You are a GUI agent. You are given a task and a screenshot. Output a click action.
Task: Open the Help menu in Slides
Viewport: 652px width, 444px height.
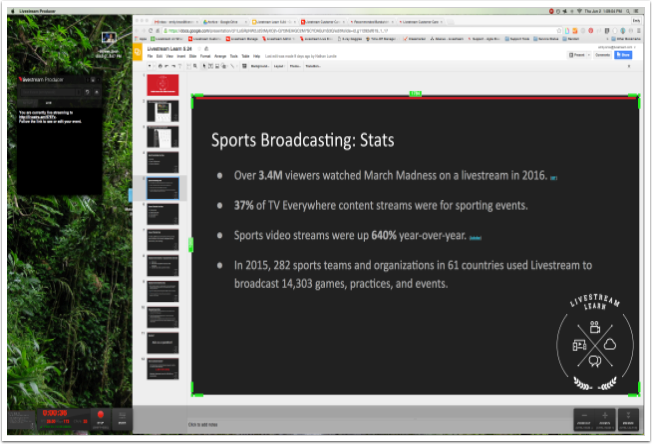257,56
